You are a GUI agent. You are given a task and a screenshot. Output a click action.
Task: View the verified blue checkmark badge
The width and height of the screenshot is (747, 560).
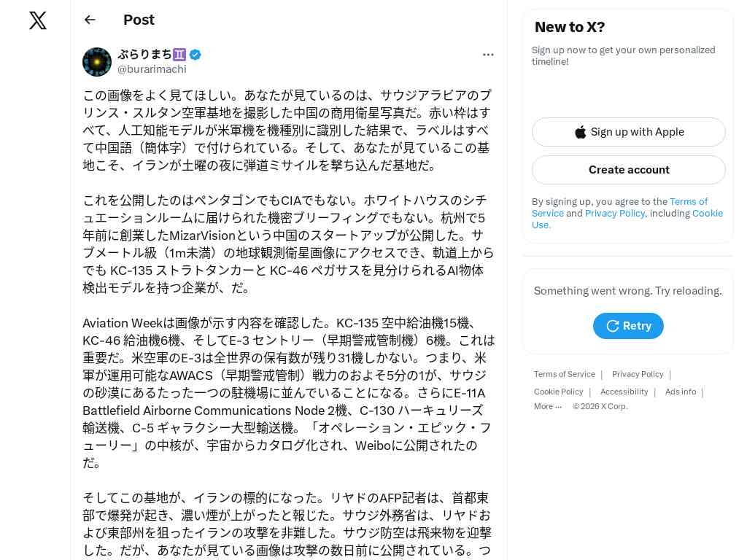click(195, 55)
